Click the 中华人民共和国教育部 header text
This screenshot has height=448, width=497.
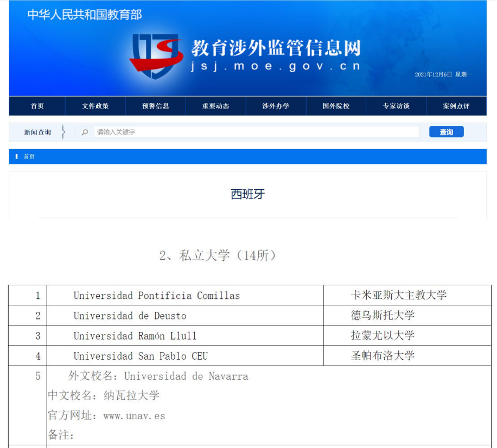click(x=85, y=15)
